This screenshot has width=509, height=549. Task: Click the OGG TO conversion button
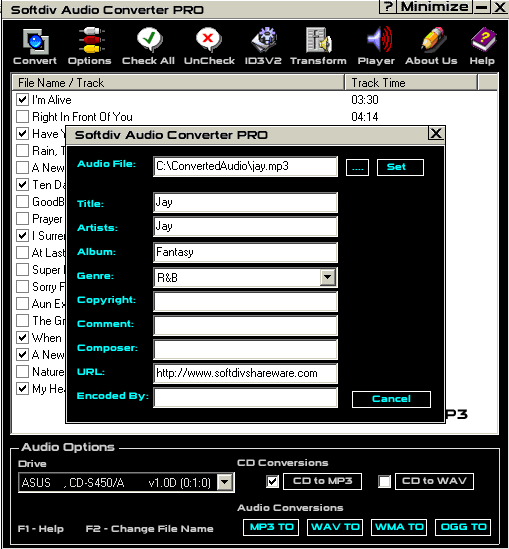pos(463,527)
